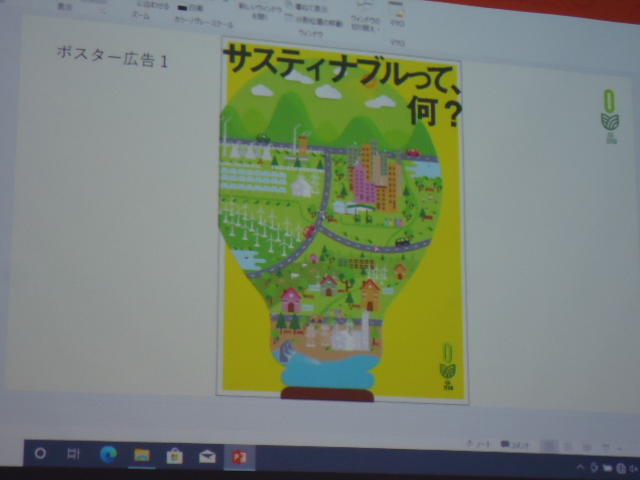The height and width of the screenshot is (480, 640).
Task: Open File Explorer from the taskbar
Action: pyautogui.click(x=142, y=455)
